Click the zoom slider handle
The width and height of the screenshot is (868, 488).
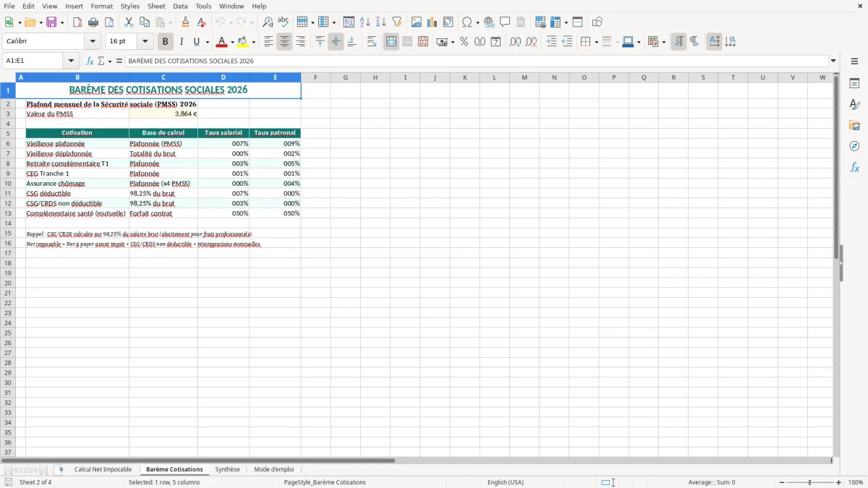810,482
